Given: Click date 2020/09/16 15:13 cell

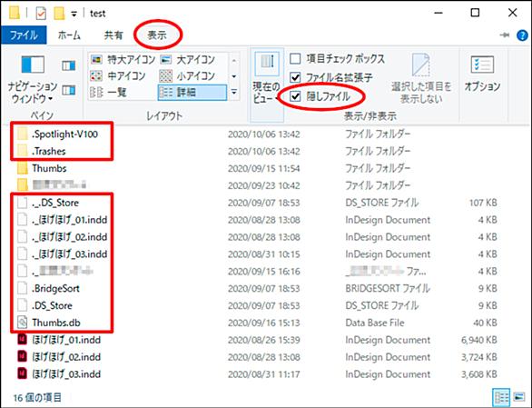Looking at the screenshot, I should (264, 323).
